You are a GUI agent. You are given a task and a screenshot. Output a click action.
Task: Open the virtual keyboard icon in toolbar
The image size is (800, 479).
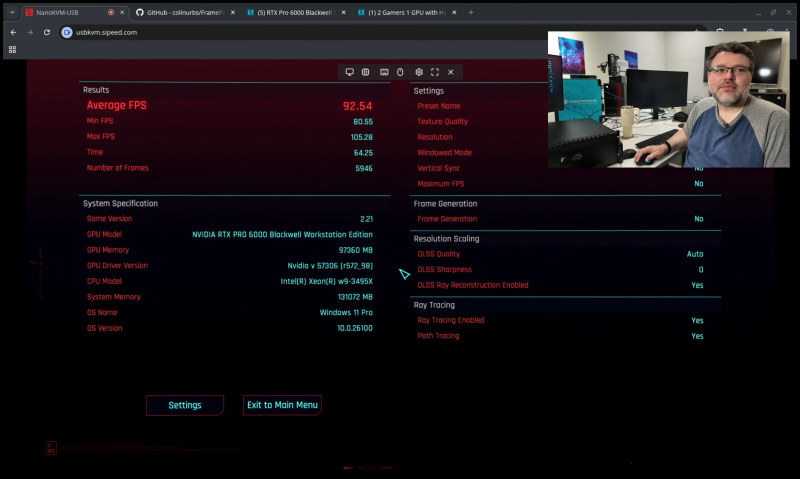(384, 72)
